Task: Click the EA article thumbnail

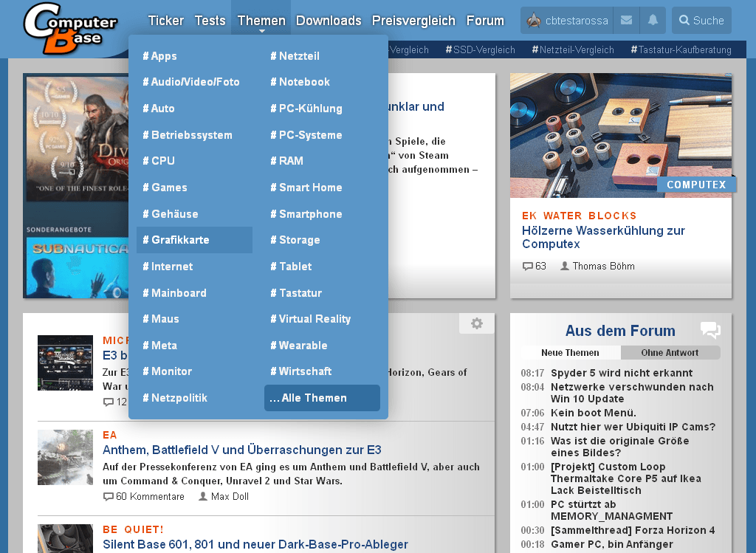Action: pyautogui.click(x=65, y=457)
